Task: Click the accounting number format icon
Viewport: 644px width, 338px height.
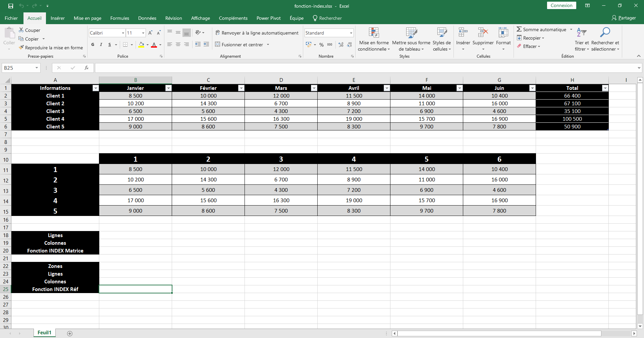Action: (309, 45)
